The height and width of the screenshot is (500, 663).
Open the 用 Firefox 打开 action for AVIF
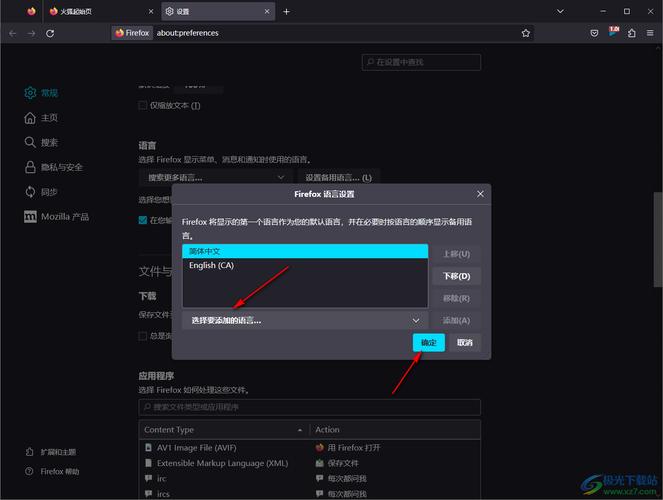[x=348, y=448]
